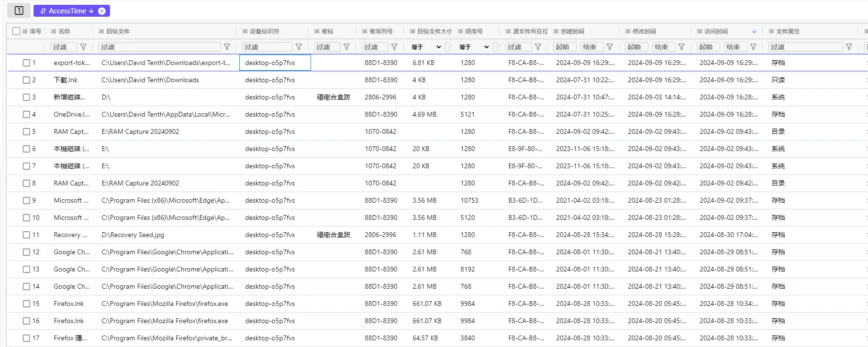Click filter funnel icon for 卷标 column
This screenshot has width=868, height=347.
[x=346, y=47]
